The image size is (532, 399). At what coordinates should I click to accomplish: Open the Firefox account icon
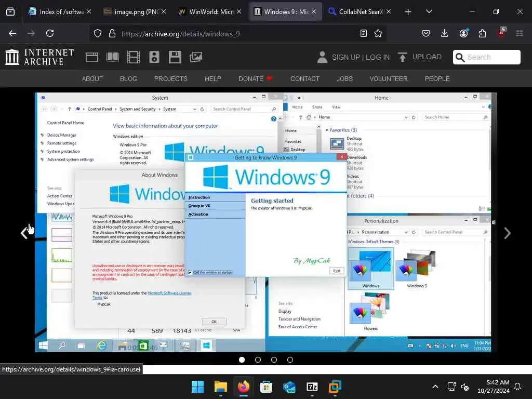[463, 33]
